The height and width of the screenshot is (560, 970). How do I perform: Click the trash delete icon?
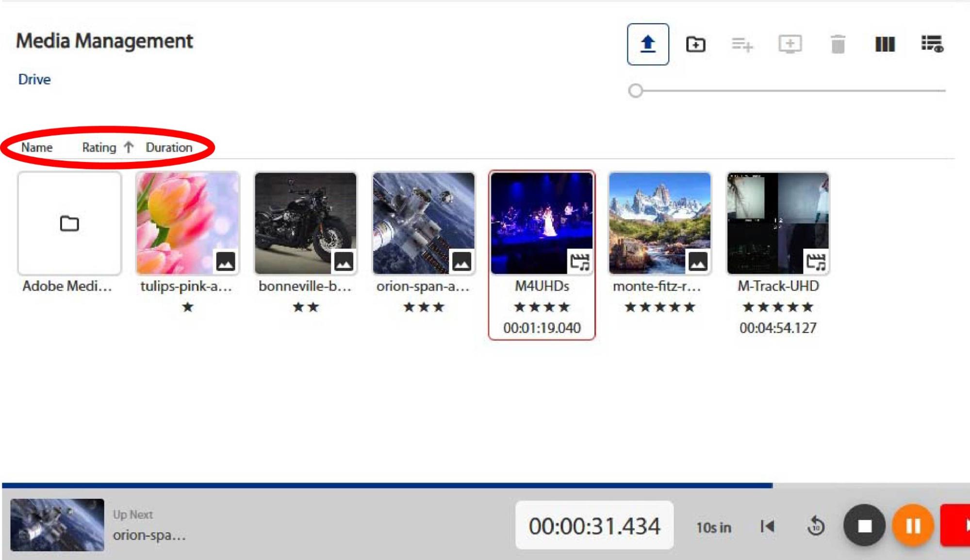[x=838, y=44]
